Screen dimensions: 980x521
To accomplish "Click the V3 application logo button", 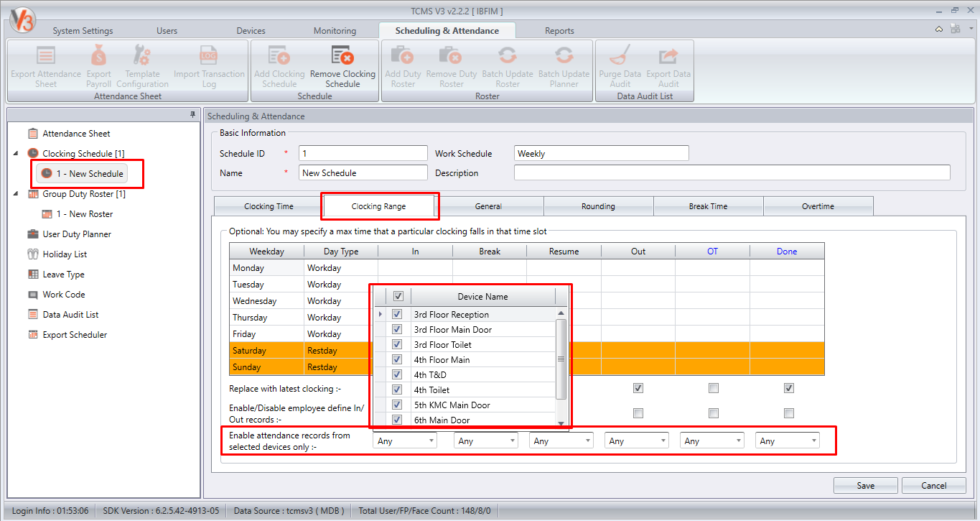I will (22, 19).
